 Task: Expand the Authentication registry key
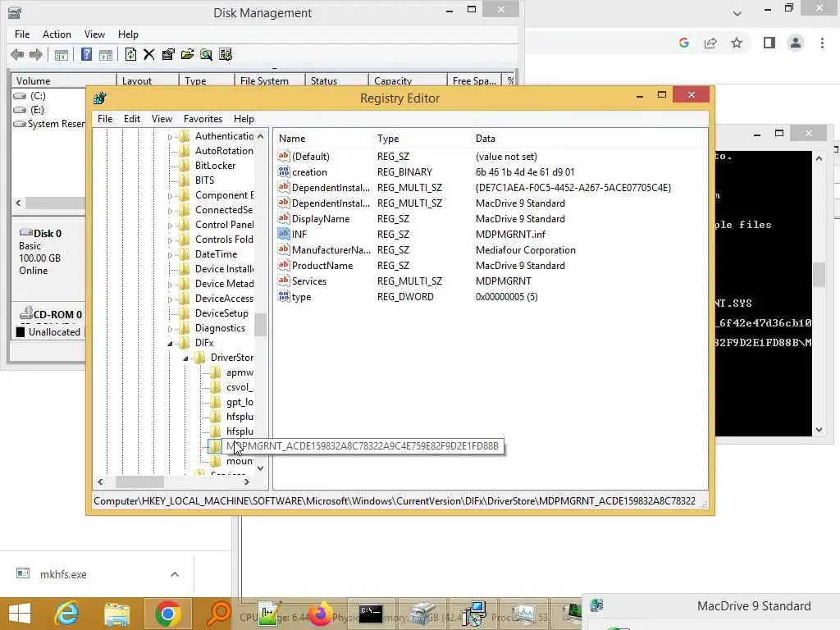click(170, 137)
